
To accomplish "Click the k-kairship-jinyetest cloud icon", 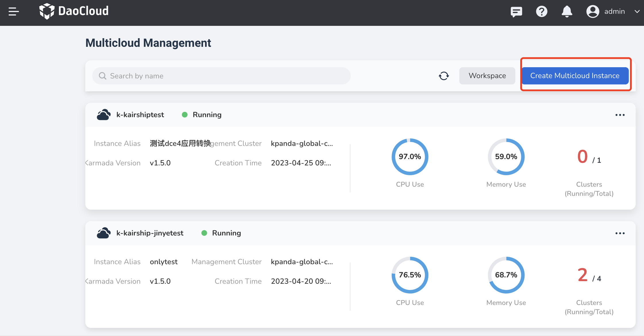I will (104, 233).
